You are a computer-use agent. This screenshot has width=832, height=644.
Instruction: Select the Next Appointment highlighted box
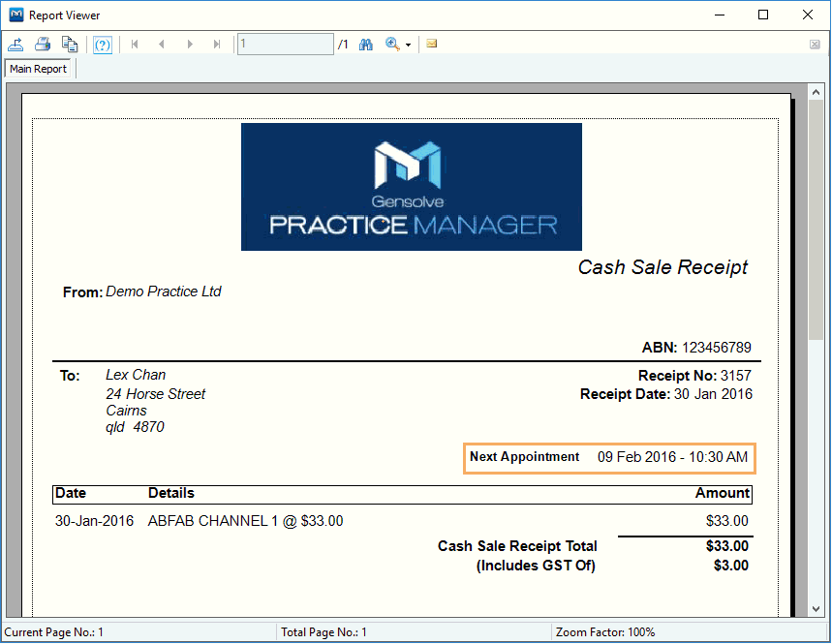609,457
